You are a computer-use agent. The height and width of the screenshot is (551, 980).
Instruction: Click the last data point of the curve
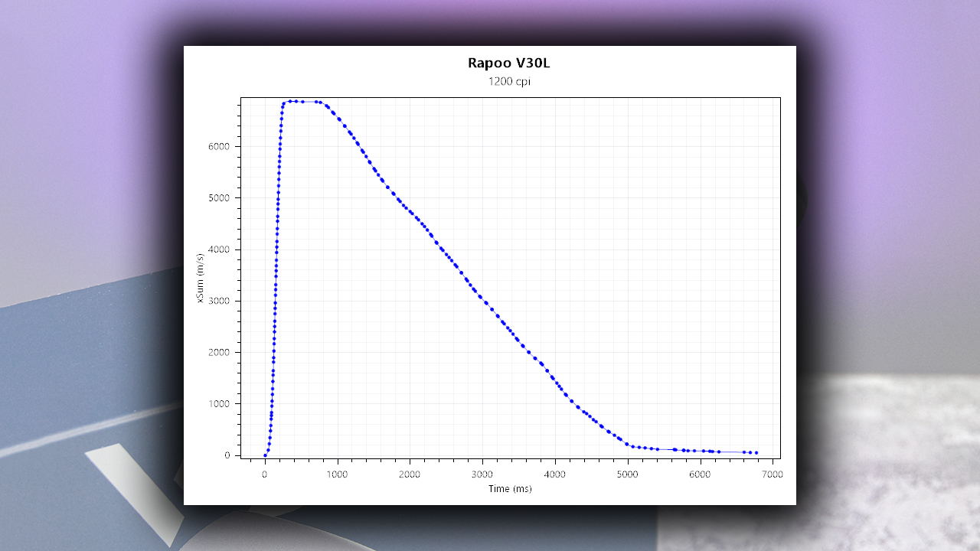[x=756, y=453]
